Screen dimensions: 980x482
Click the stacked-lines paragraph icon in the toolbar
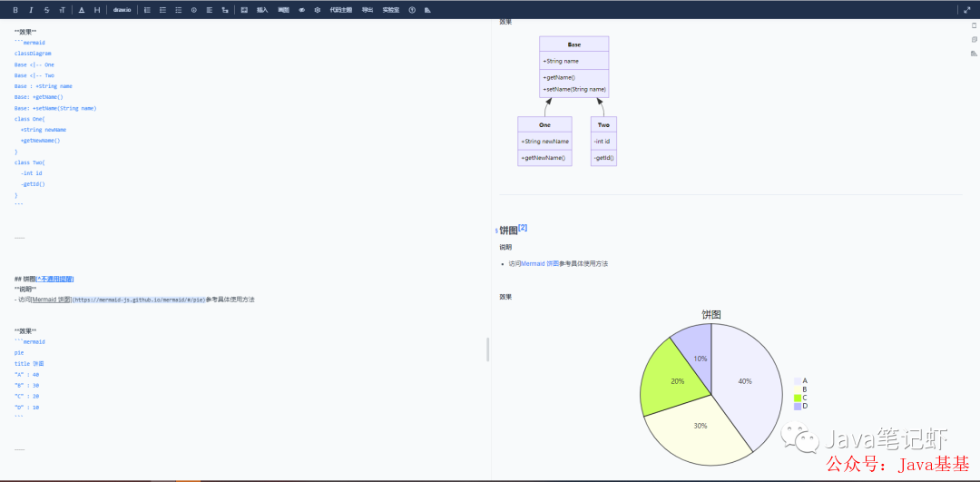pyautogui.click(x=210, y=10)
